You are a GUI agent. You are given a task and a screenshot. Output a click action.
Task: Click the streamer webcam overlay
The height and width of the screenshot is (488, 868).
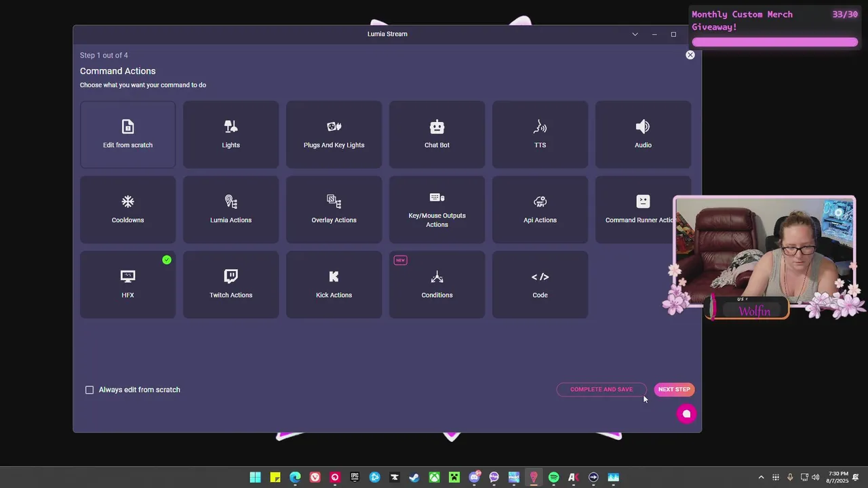coord(764,251)
